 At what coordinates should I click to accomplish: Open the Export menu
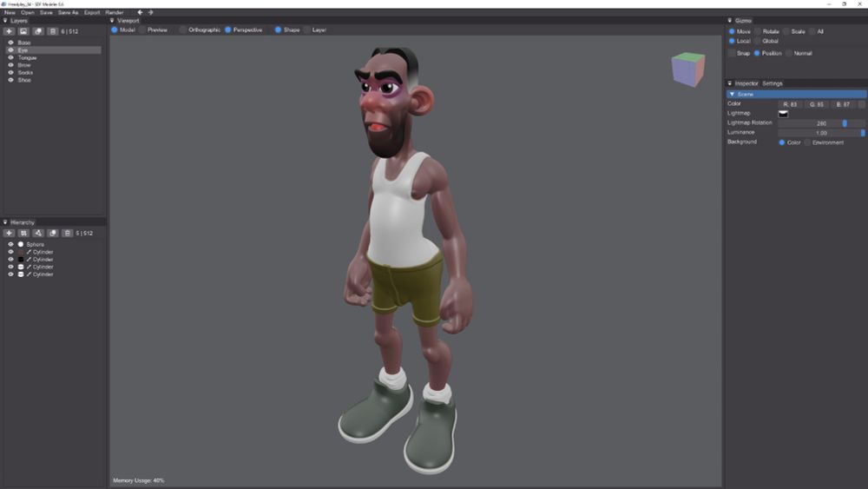(x=92, y=12)
